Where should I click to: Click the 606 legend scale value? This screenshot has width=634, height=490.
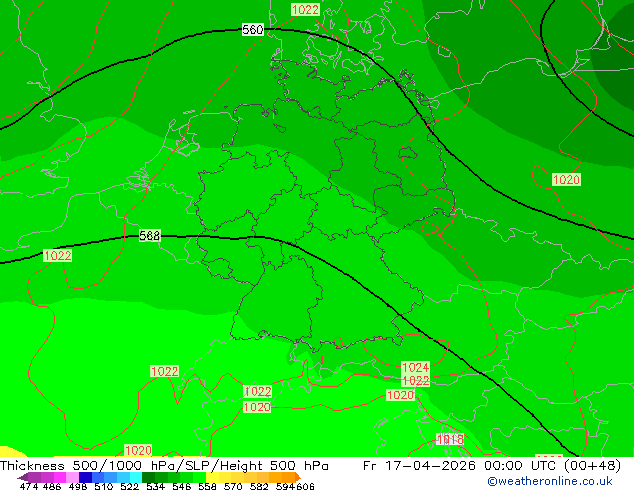click(305, 486)
